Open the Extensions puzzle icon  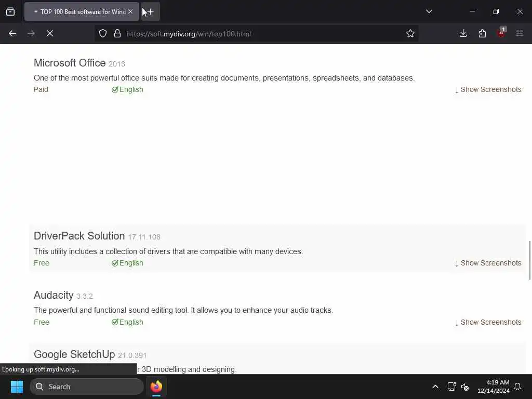tap(482, 34)
